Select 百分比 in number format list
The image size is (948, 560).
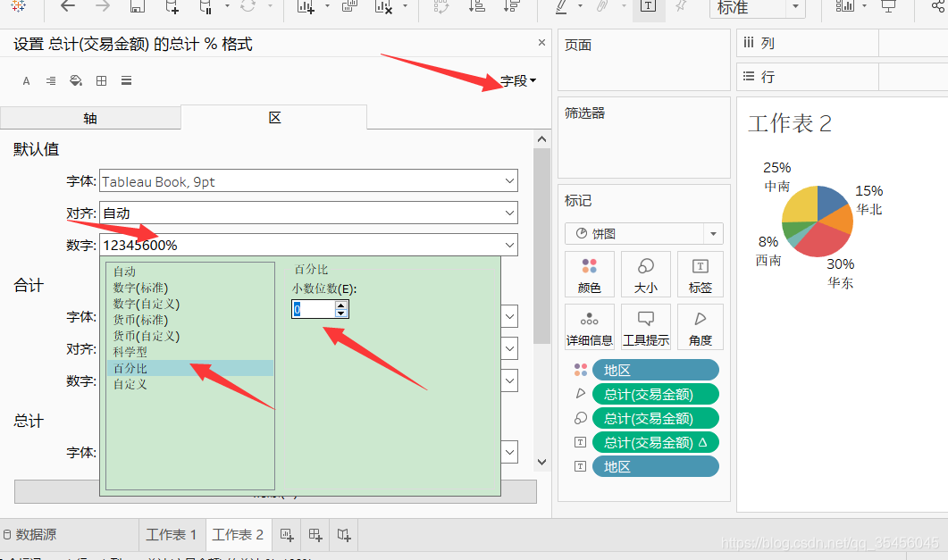tap(189, 369)
